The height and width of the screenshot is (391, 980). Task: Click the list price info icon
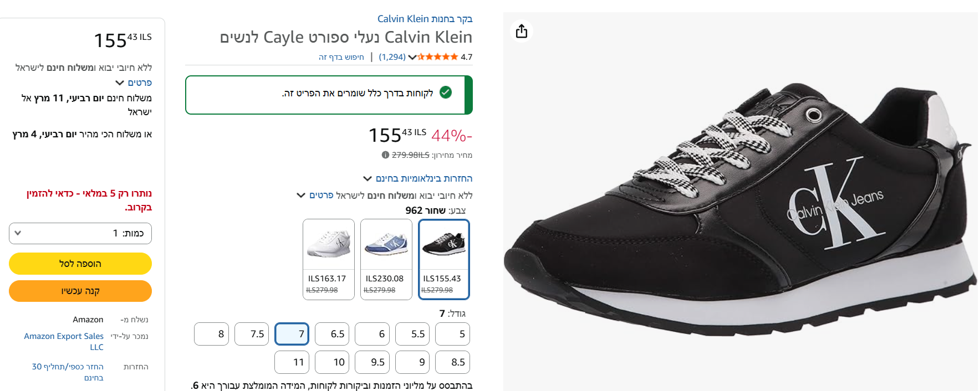click(385, 155)
